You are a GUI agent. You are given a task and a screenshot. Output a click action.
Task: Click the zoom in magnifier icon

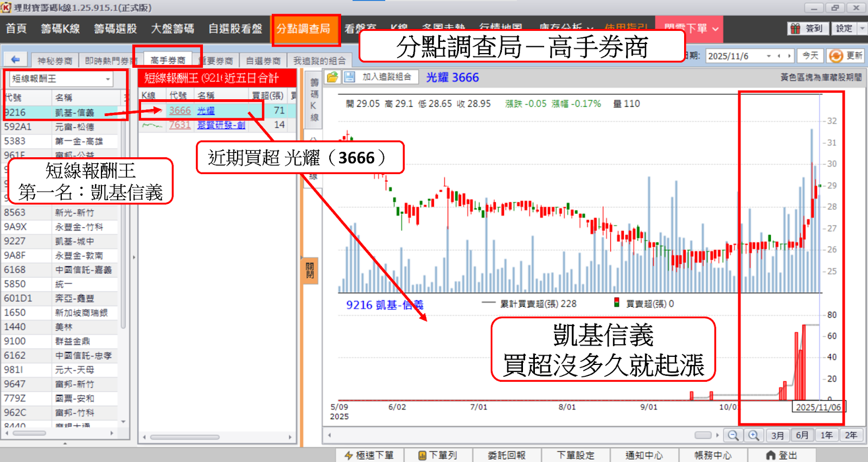(x=754, y=435)
